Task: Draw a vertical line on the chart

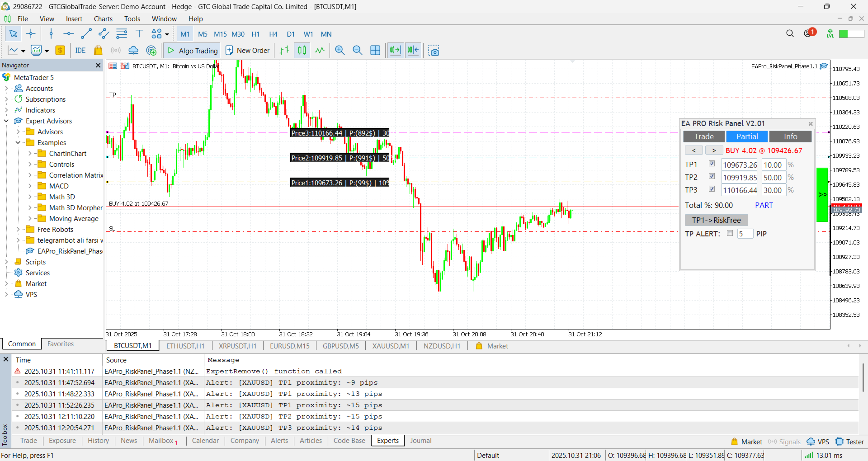Action: pyautogui.click(x=51, y=34)
